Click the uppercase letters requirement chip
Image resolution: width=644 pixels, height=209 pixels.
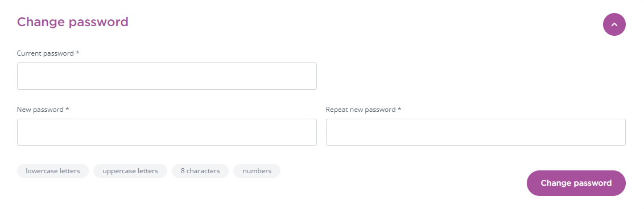[x=130, y=171]
